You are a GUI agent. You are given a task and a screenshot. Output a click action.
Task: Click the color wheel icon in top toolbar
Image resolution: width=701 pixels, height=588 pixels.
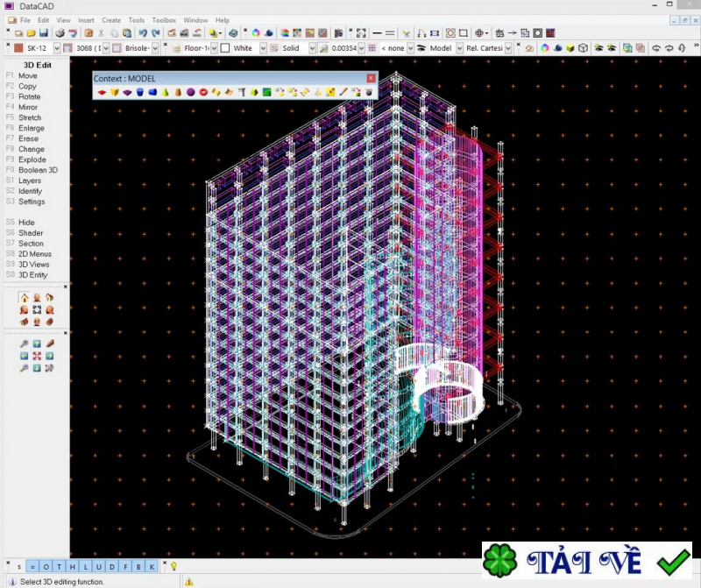coord(256,33)
